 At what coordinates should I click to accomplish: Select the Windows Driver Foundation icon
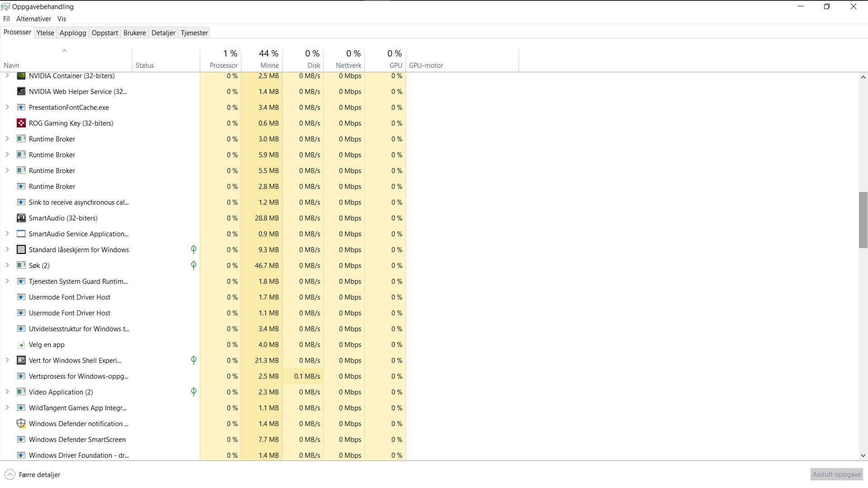21,455
